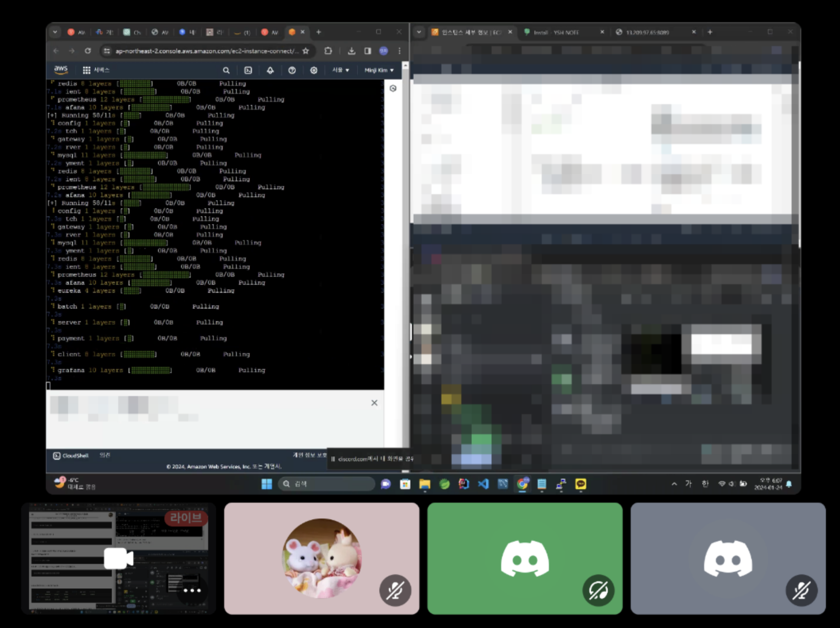Open CloudShell from the AWS header icon
The width and height of the screenshot is (840, 628).
(248, 70)
